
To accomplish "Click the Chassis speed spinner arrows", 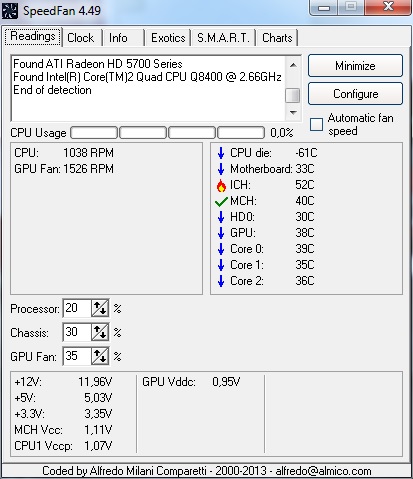I will click(x=100, y=332).
